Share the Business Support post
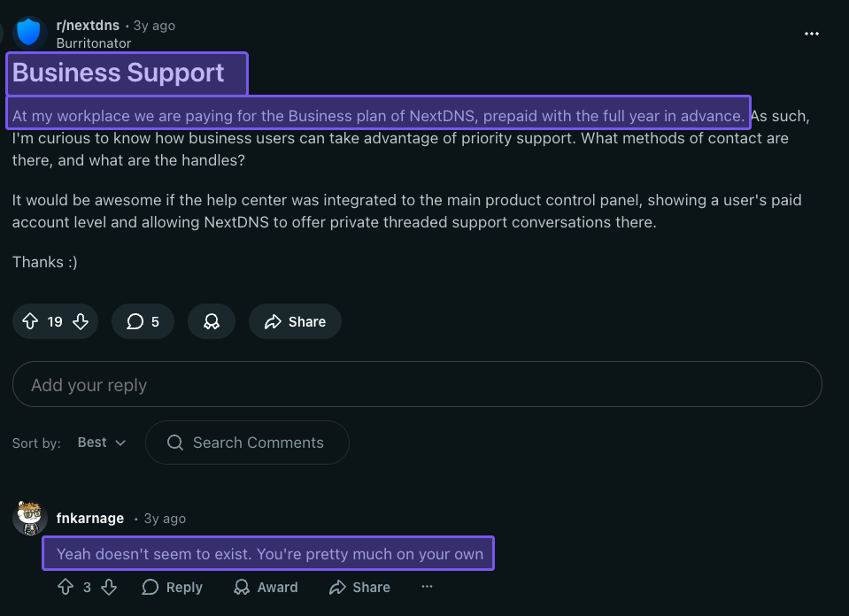The width and height of the screenshot is (849, 616). [x=295, y=322]
